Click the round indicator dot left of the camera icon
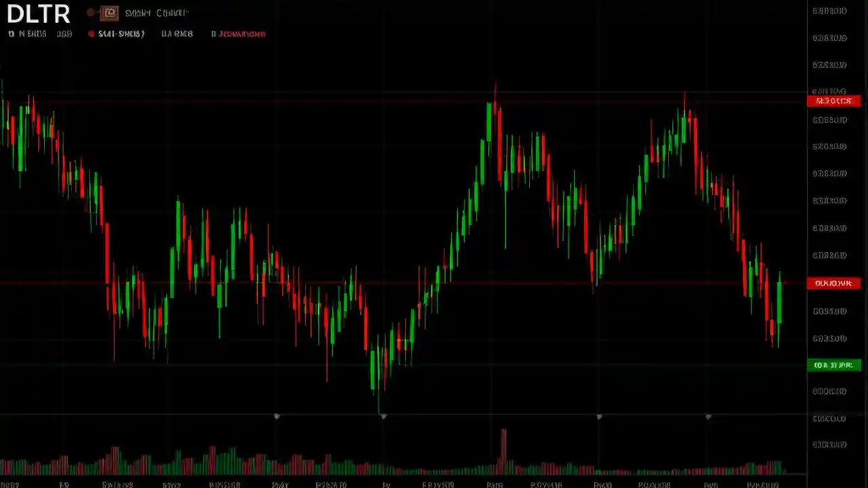This screenshot has height=488, width=868. point(92,12)
